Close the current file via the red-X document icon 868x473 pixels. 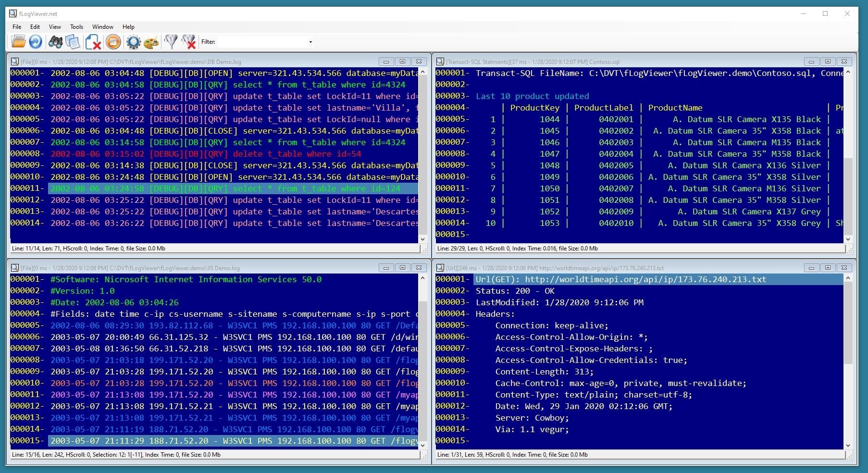click(x=93, y=42)
